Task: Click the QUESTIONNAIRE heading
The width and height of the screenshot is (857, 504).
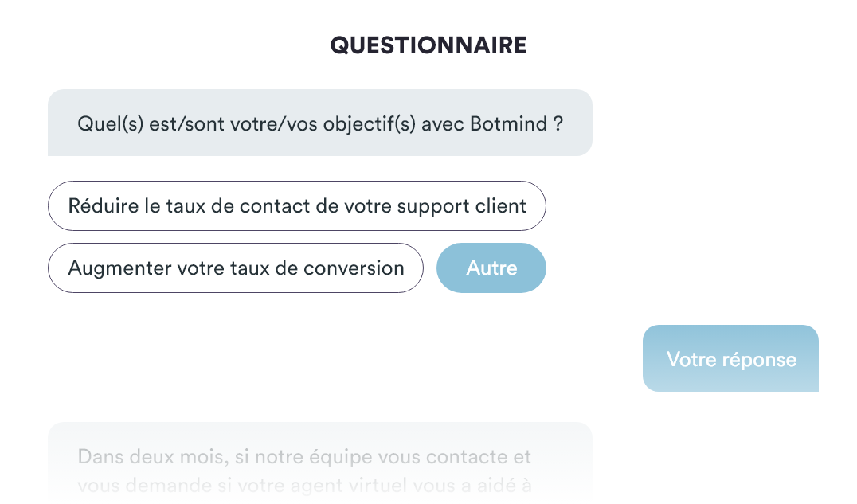Action: click(428, 45)
